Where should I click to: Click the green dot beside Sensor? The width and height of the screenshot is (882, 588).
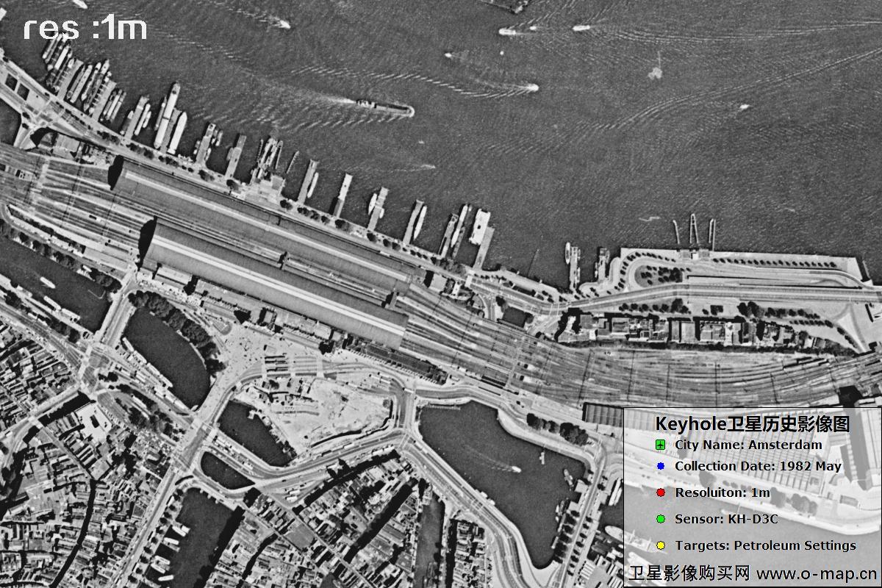660,519
